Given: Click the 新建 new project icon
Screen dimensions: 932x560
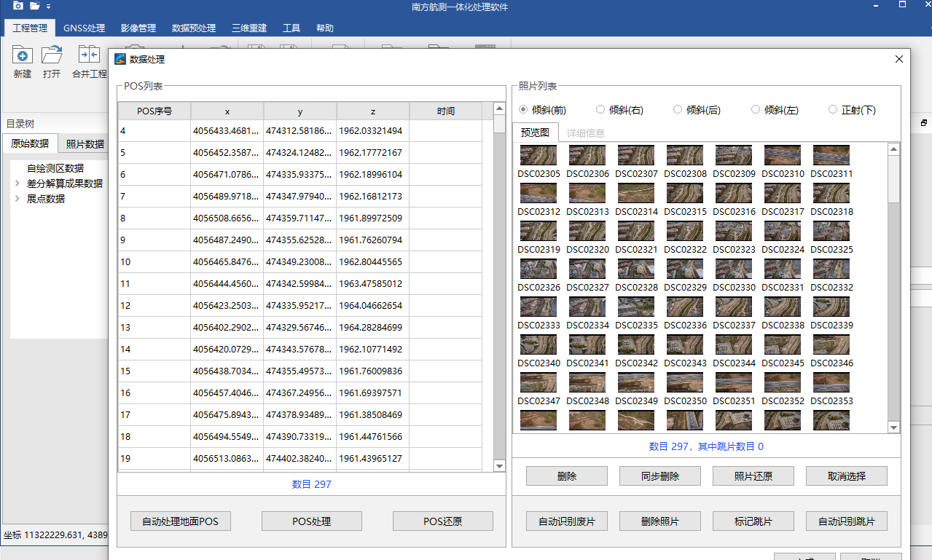Looking at the screenshot, I should pyautogui.click(x=23, y=55).
